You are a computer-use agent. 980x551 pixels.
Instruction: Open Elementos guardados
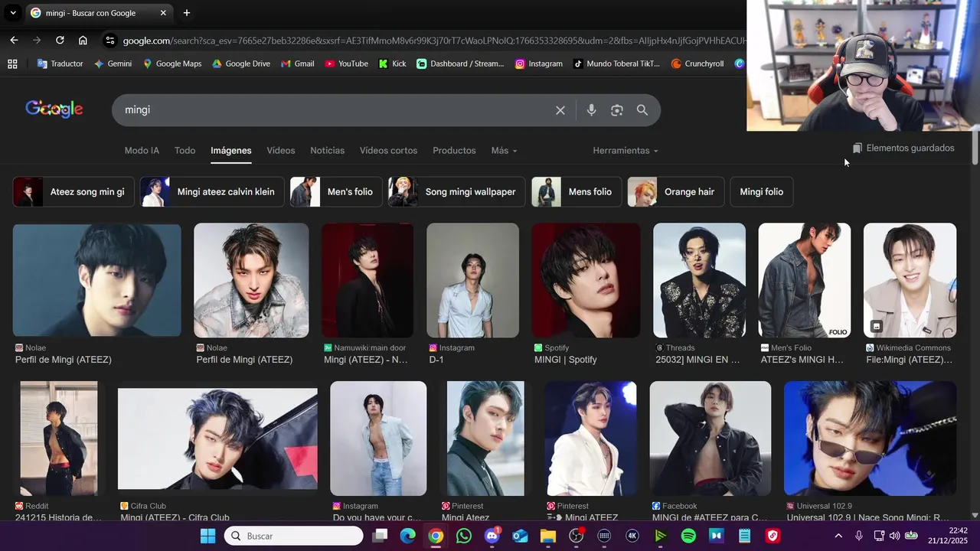[x=903, y=148]
